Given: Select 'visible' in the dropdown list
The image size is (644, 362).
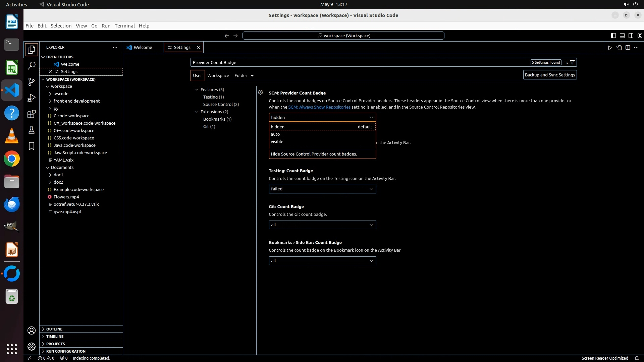Looking at the screenshot, I should 277,141.
